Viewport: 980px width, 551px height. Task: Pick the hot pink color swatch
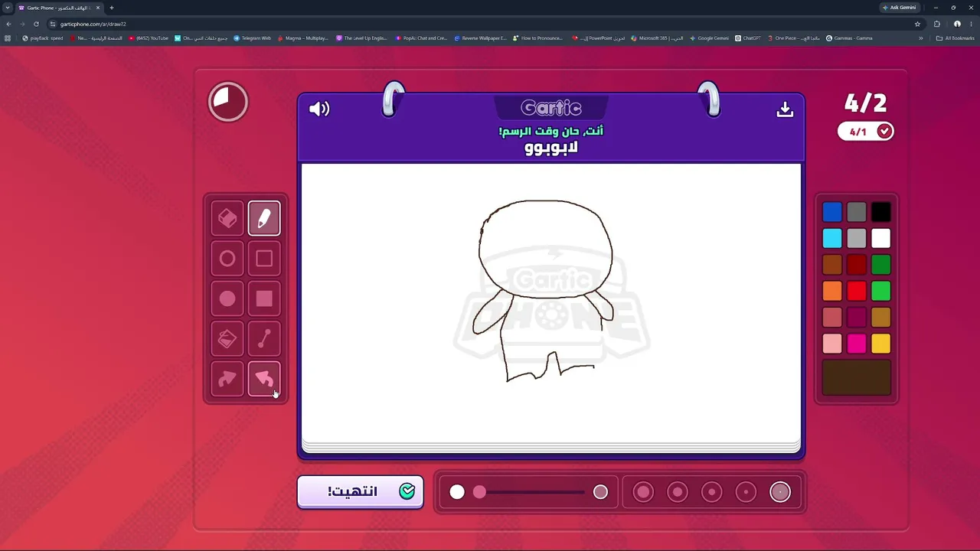tap(857, 344)
